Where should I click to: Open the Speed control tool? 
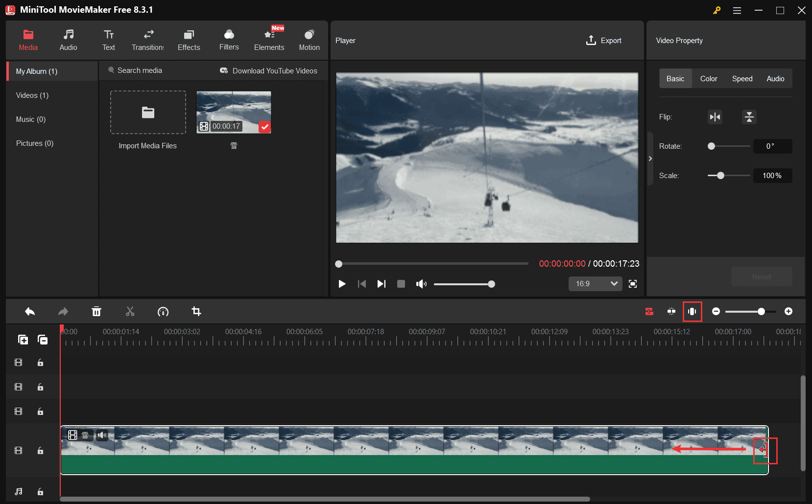[163, 311]
